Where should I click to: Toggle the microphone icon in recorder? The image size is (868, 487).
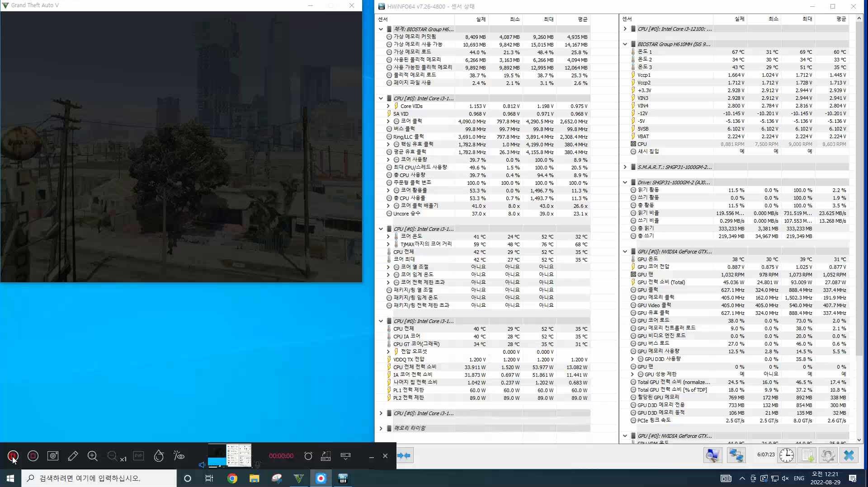258,464
